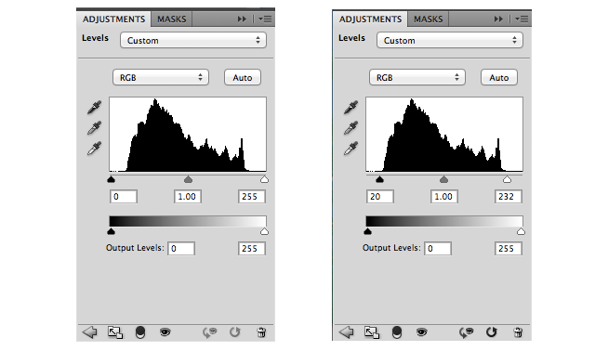Screen dimensions: 595x364
Task: Click white input slider in right panel
Action: point(507,179)
